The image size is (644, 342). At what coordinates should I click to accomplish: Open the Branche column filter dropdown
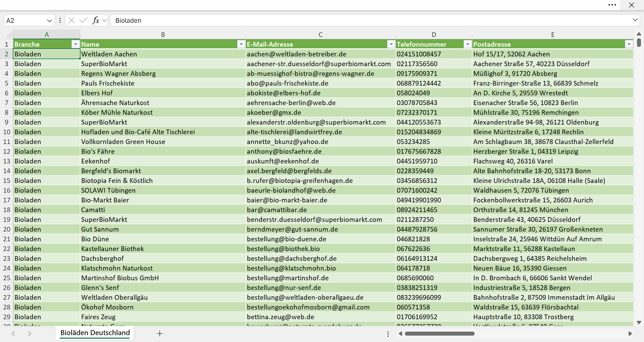(75, 44)
